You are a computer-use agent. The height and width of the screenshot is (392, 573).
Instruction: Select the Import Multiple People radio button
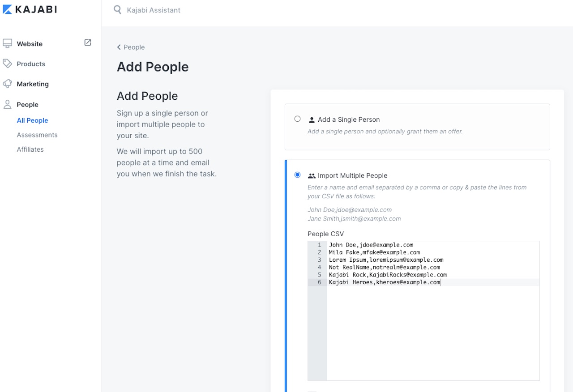pyautogui.click(x=297, y=175)
